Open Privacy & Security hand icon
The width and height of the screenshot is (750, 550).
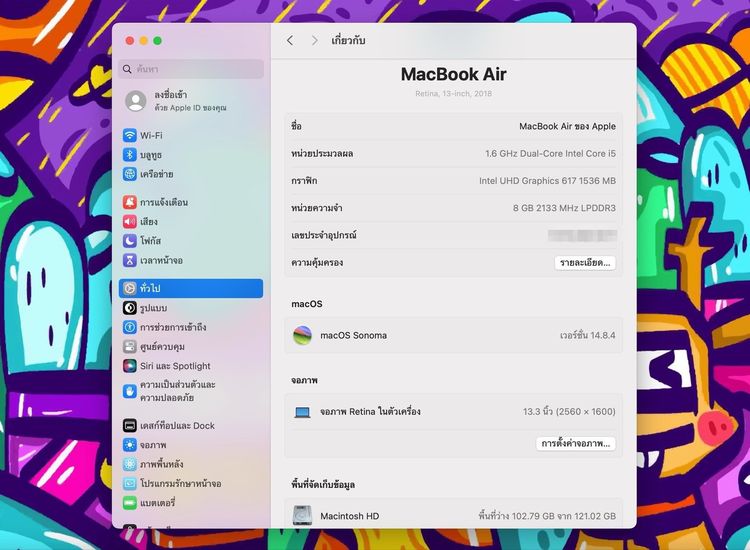pyautogui.click(x=130, y=391)
